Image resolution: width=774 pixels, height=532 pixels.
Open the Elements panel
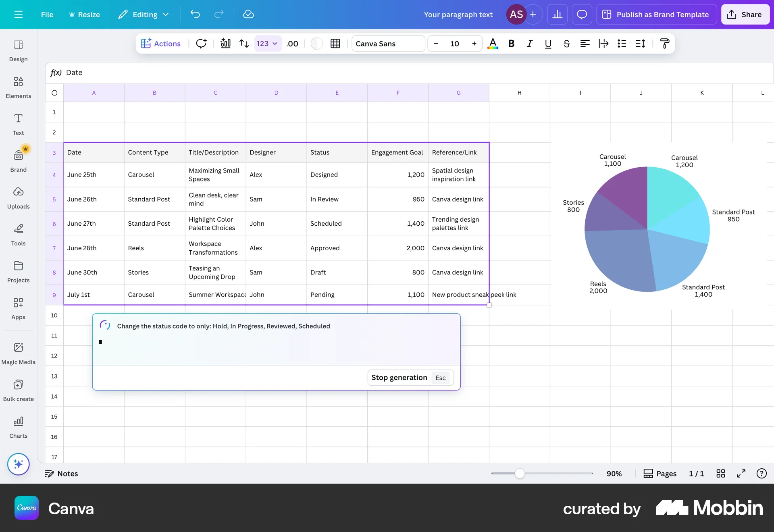18,87
